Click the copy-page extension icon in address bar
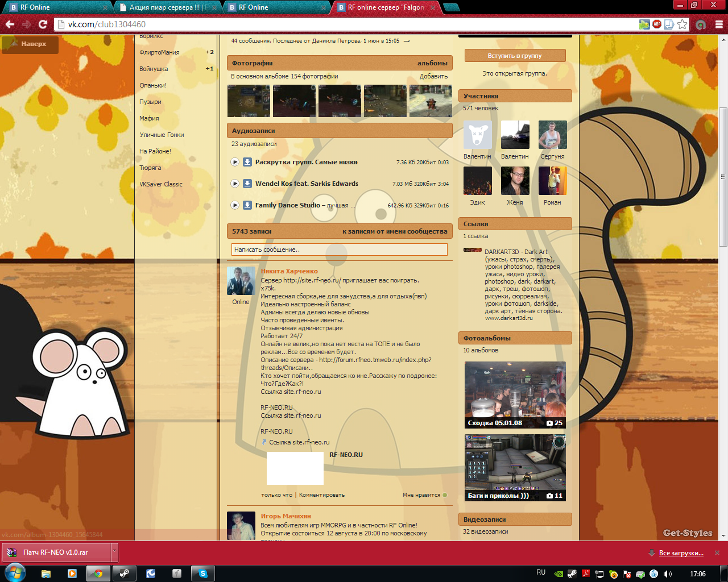 (669, 24)
